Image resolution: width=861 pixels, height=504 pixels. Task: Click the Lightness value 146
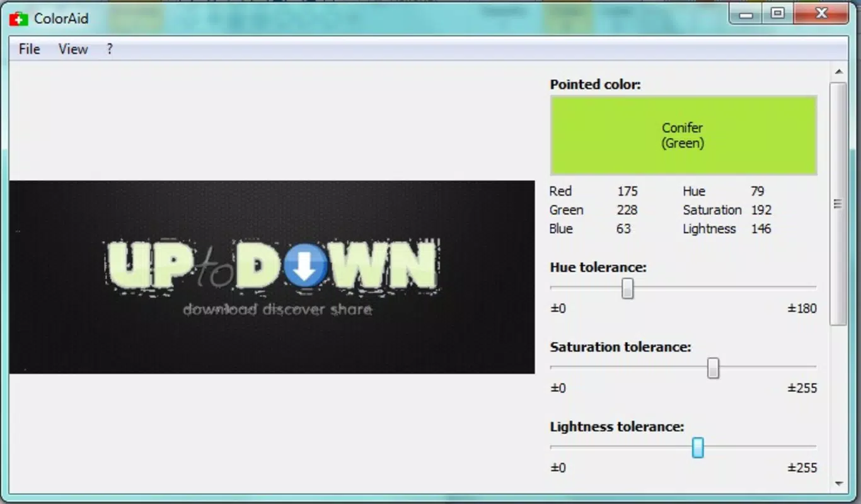[x=761, y=229]
